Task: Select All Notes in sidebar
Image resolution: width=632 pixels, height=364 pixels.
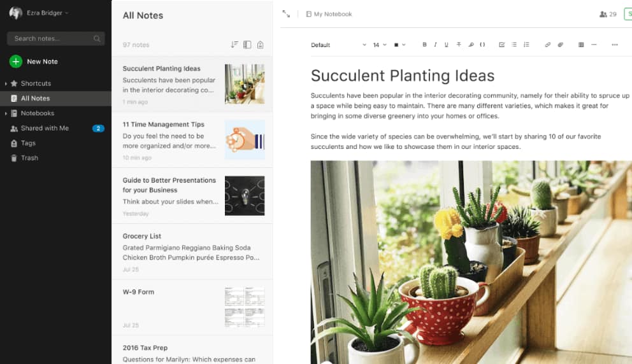Action: click(55, 98)
